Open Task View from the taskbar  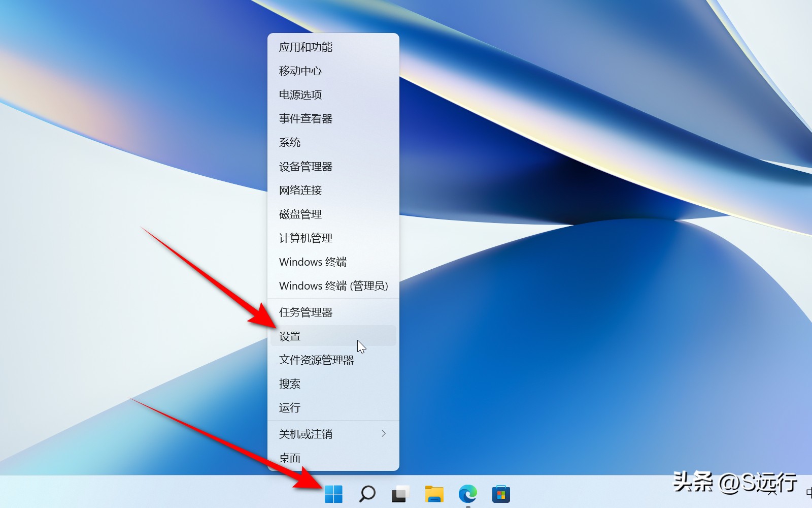(x=400, y=493)
